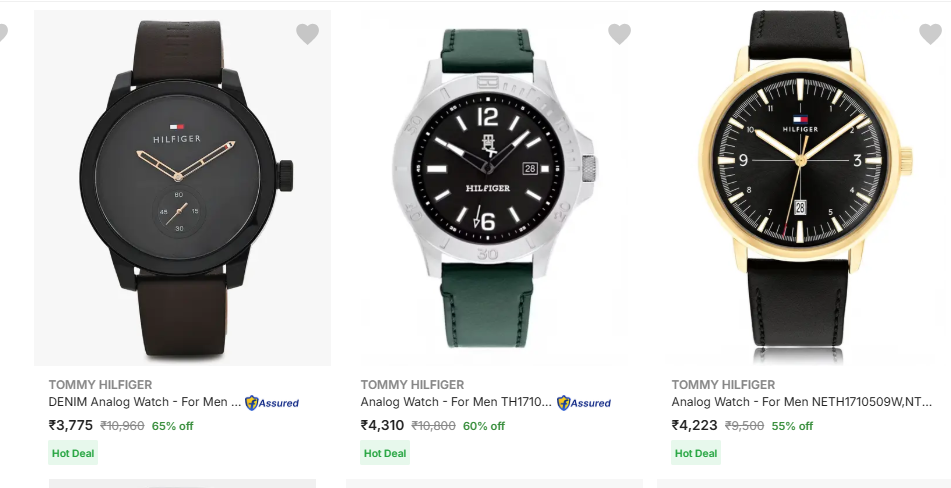Open the DENIM Analog Watch title link
This screenshot has height=488, width=951.
coord(144,402)
